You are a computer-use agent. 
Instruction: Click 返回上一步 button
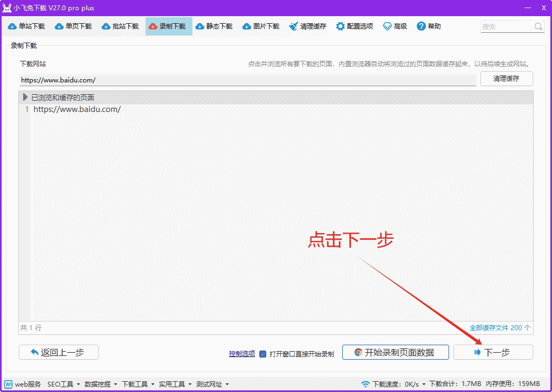[x=59, y=352]
